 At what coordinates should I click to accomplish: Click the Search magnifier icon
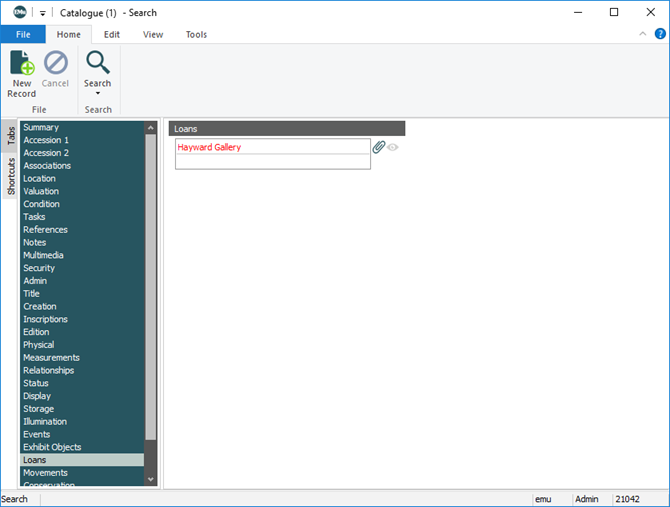coord(97,63)
